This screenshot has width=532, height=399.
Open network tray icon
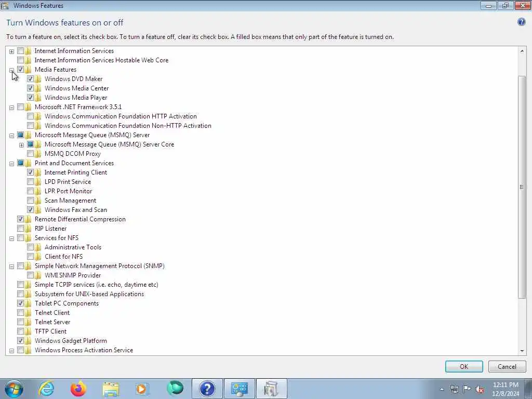point(454,389)
